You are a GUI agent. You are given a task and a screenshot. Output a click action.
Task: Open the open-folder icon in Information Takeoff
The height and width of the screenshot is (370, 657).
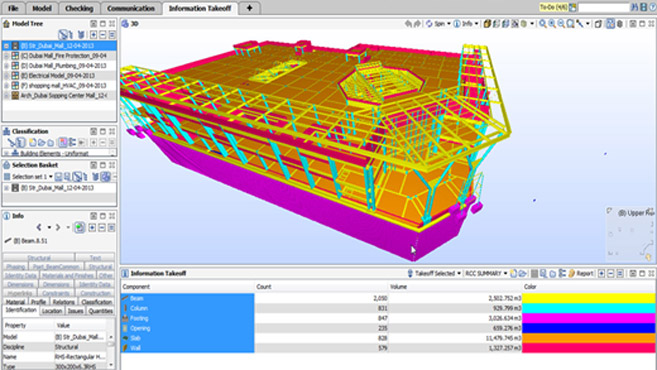coord(522,274)
